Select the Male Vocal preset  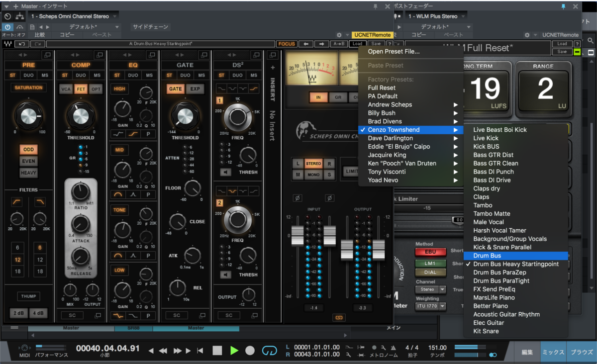click(x=515, y=222)
